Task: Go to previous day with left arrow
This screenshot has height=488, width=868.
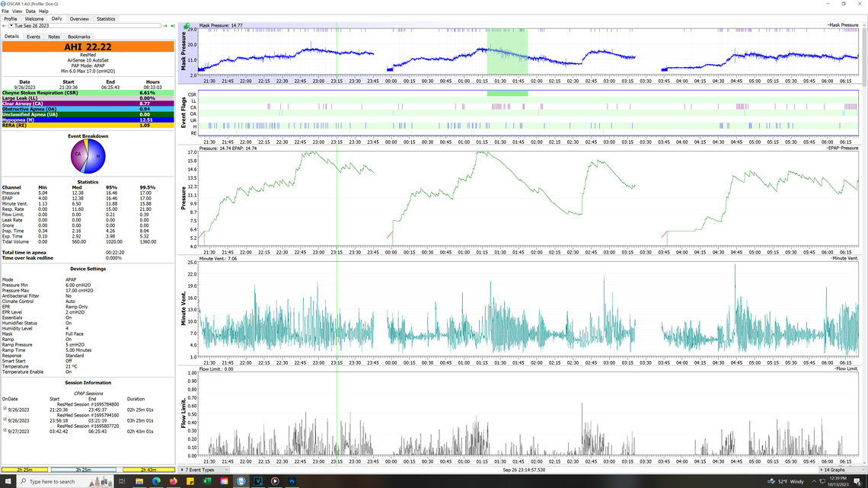Action: point(5,25)
